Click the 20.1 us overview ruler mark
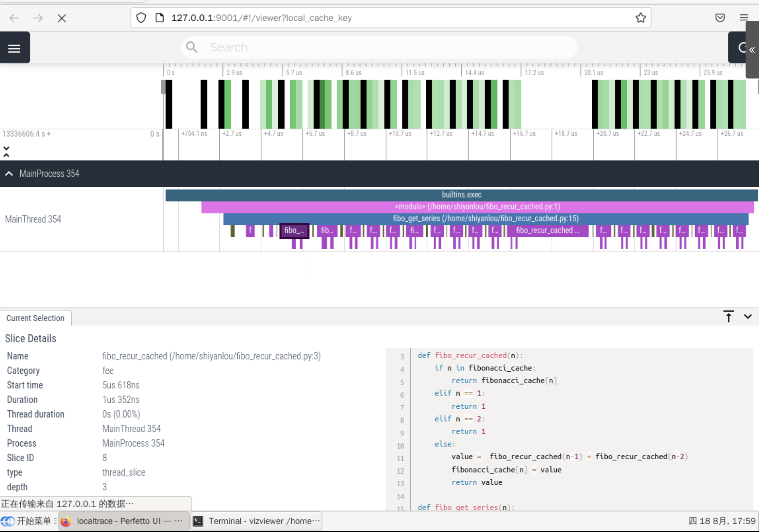The width and height of the screenshot is (759, 532). (593, 73)
